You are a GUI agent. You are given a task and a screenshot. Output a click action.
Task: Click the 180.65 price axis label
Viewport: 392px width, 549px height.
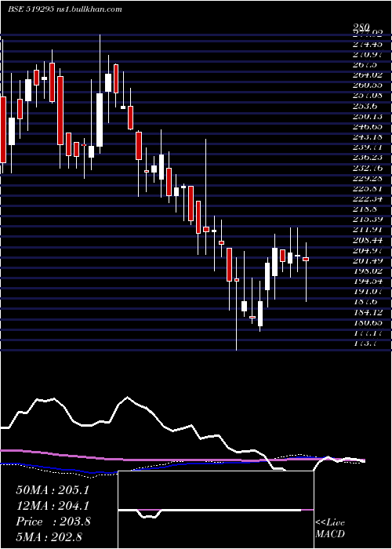tap(368, 322)
